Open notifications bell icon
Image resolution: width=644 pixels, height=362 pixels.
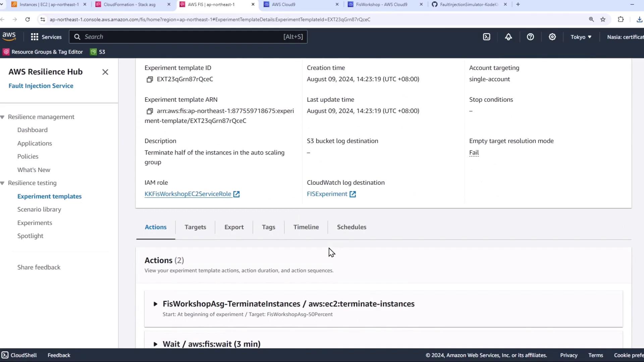tap(508, 37)
